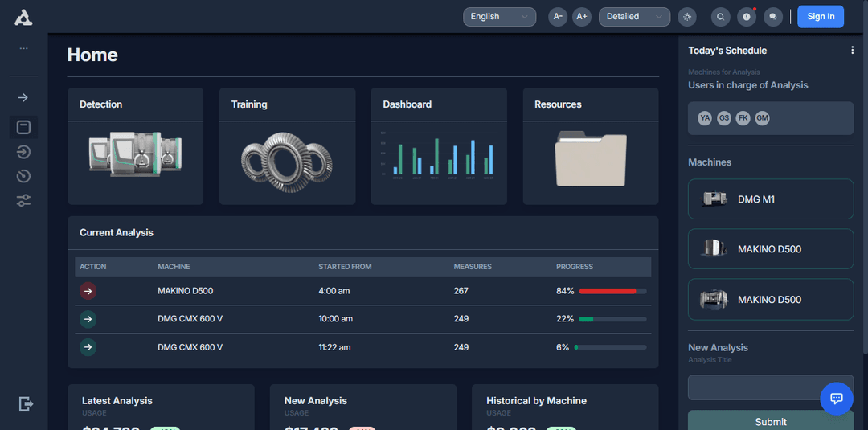The image size is (868, 430).
Task: Click the logout icon at sidebar bottom
Action: [26, 404]
